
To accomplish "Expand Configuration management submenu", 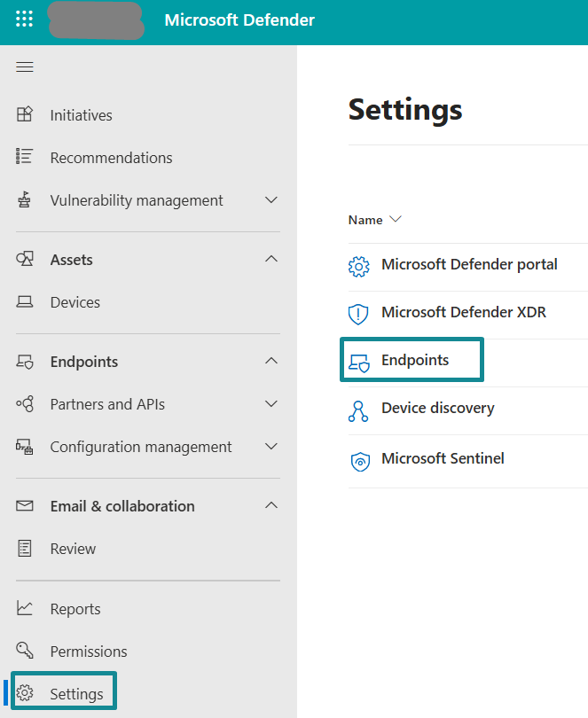I will (x=271, y=447).
